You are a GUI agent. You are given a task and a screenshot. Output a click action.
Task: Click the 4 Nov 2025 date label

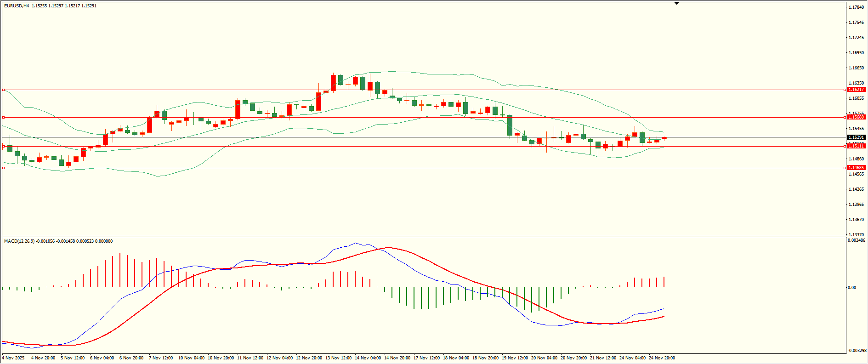[13, 358]
